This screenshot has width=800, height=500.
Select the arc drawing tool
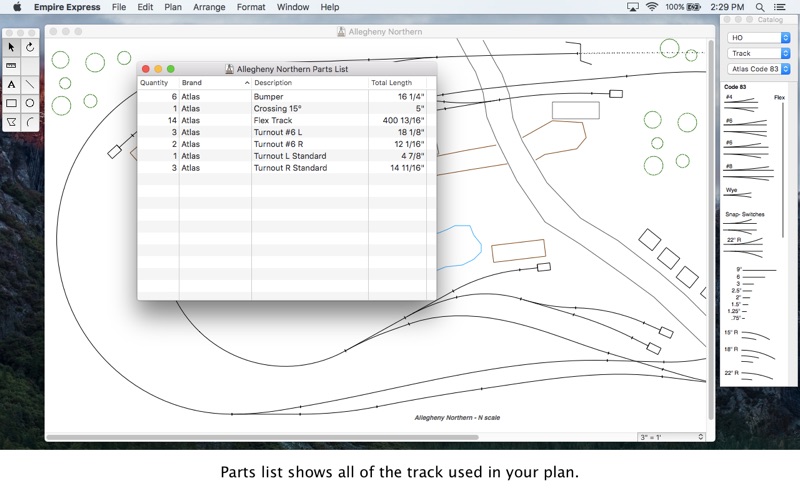(x=30, y=121)
